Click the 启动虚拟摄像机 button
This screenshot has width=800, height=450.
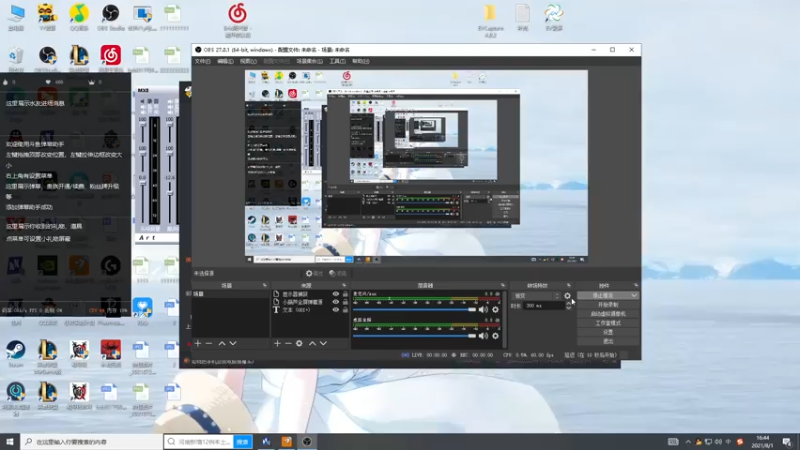(x=608, y=314)
